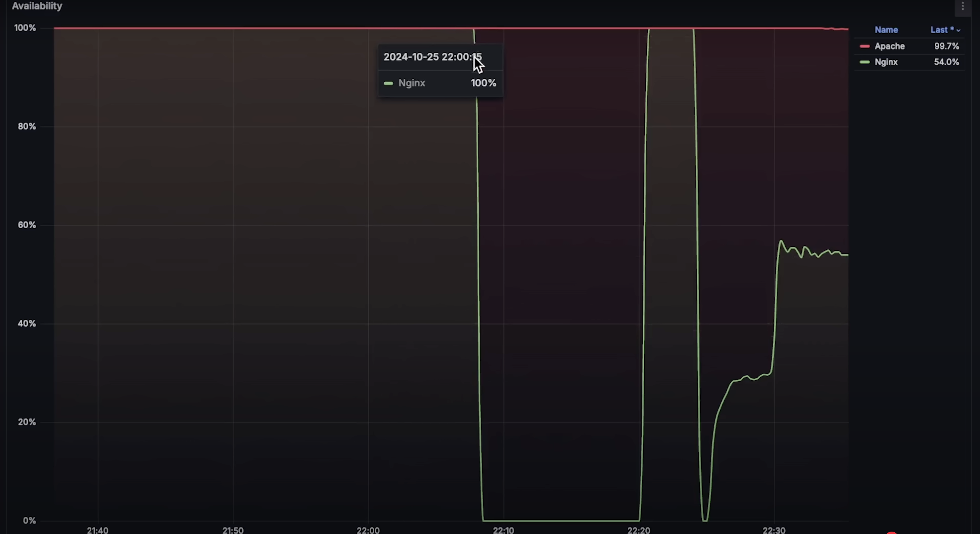Toggle Apache series visibility in legend
This screenshot has height=534, width=980.
click(x=889, y=47)
